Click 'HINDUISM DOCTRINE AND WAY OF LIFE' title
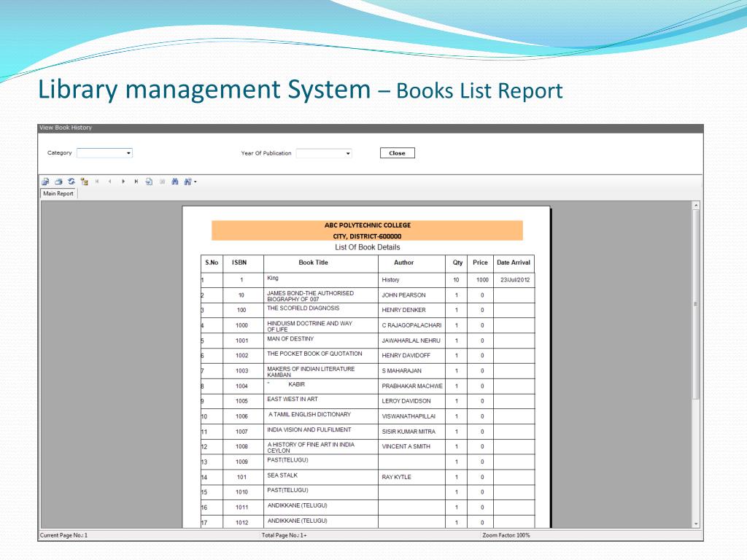 coord(309,326)
